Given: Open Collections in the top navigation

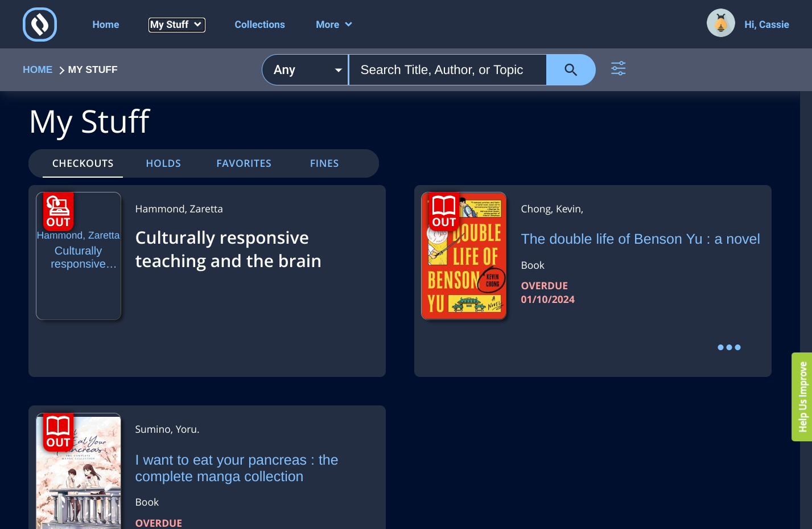Looking at the screenshot, I should coord(259,24).
